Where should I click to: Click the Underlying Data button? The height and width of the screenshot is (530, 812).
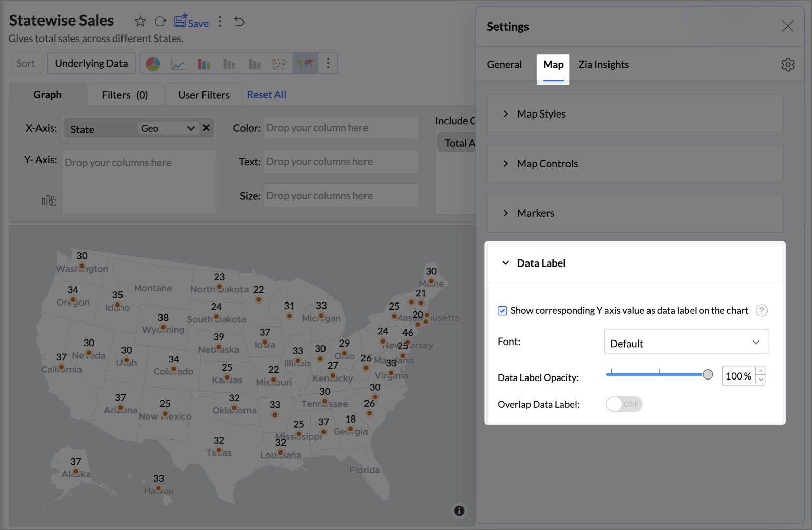pyautogui.click(x=91, y=63)
